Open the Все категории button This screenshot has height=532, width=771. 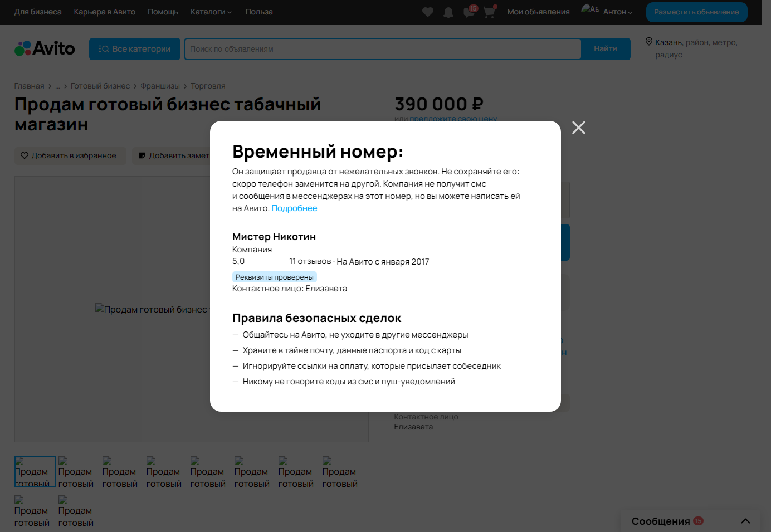tap(135, 49)
